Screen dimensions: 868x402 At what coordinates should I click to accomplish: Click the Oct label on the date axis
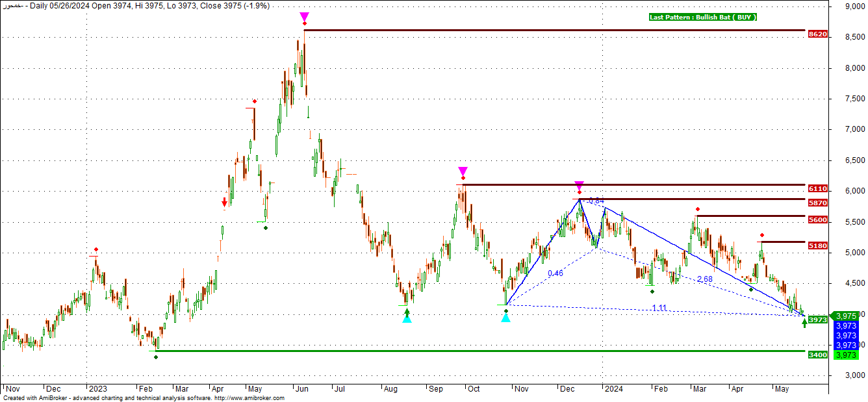[x=474, y=388]
